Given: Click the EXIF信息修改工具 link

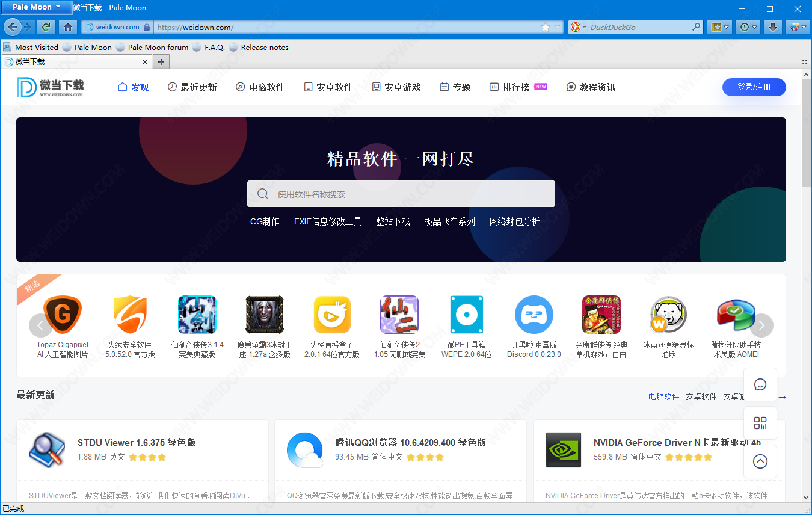Looking at the screenshot, I should click(328, 221).
